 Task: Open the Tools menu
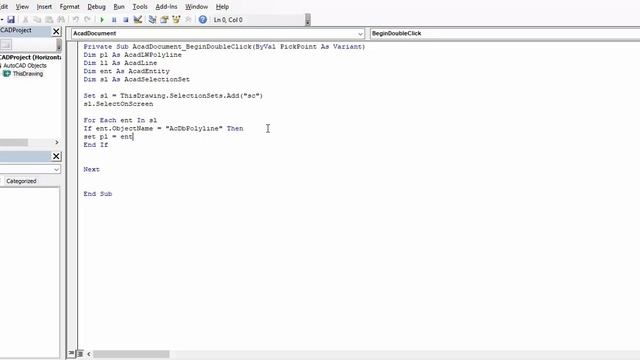(140, 7)
